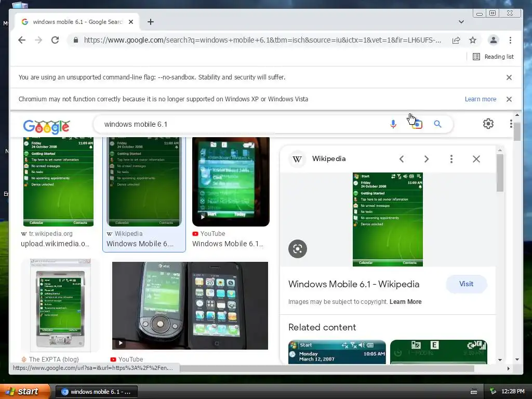Open a new tab with plus icon
Screen dimensions: 532x399
click(x=151, y=22)
